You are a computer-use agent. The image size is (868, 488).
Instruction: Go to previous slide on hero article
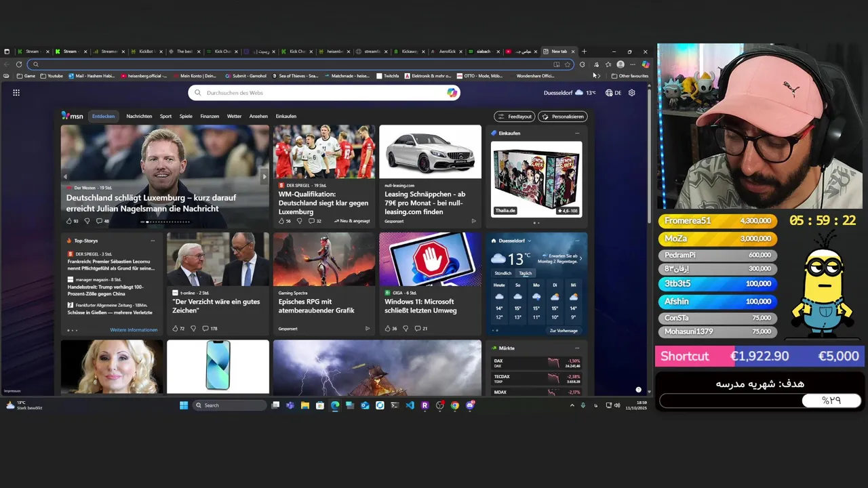pos(66,177)
